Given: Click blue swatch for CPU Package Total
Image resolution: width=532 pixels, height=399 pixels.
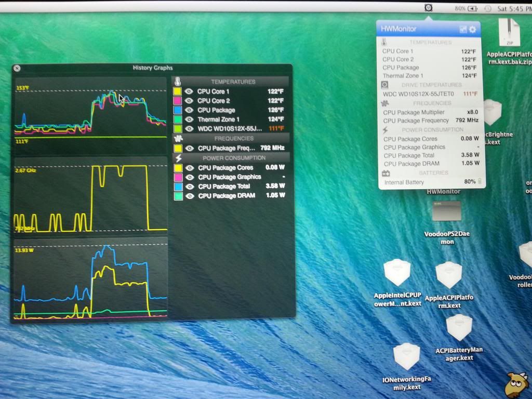Looking at the screenshot, I should 178,187.
